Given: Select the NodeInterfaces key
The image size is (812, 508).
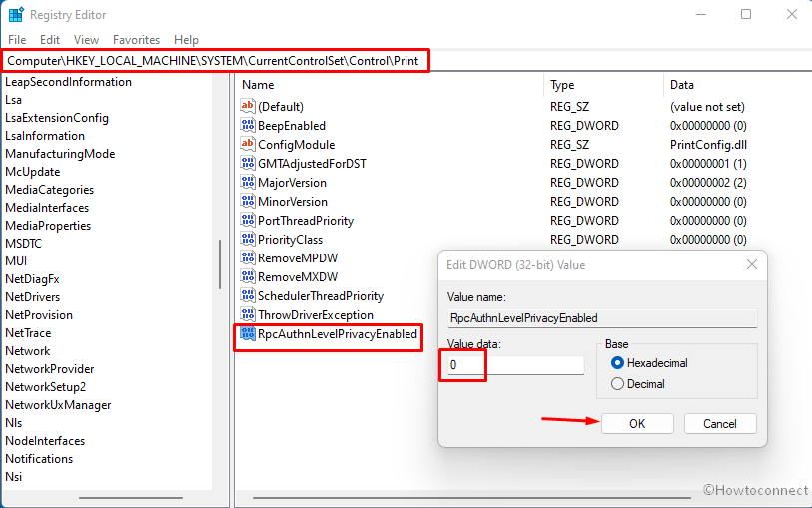Looking at the screenshot, I should point(45,441).
